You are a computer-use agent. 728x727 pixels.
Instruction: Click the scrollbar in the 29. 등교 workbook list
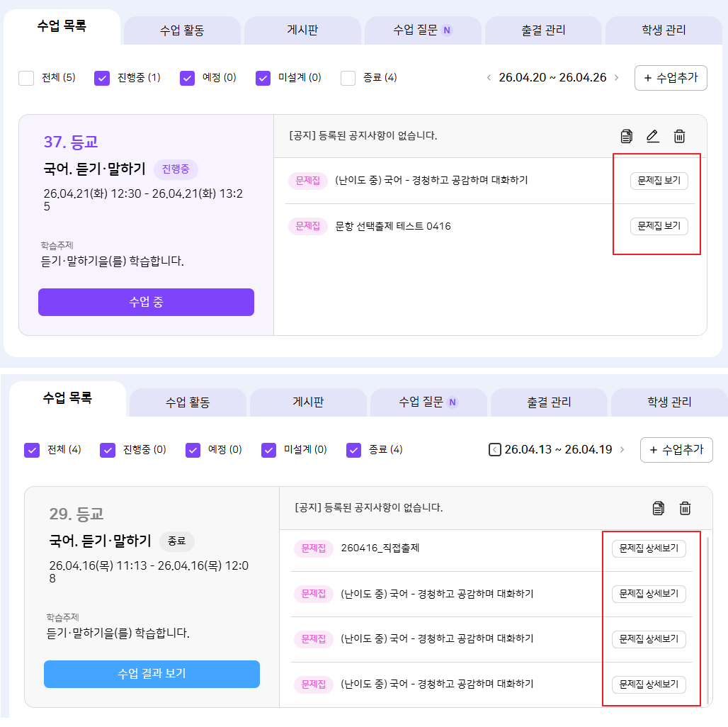(707, 616)
